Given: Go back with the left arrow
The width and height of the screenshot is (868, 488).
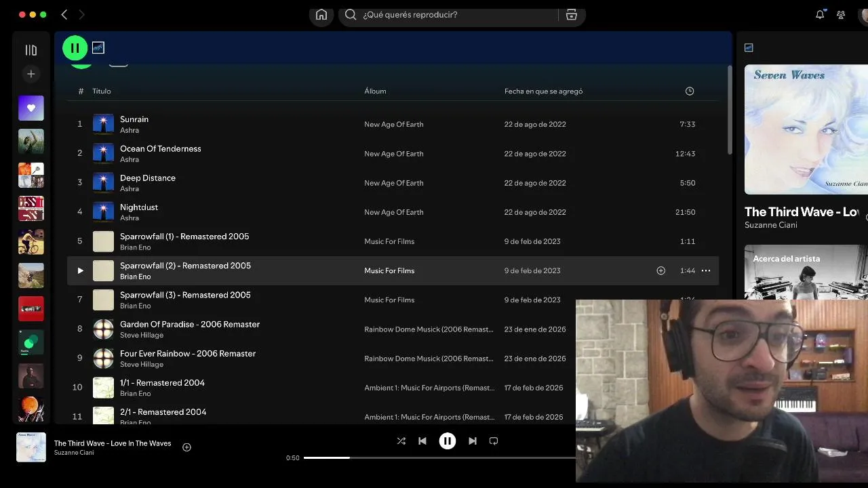Looking at the screenshot, I should (64, 14).
